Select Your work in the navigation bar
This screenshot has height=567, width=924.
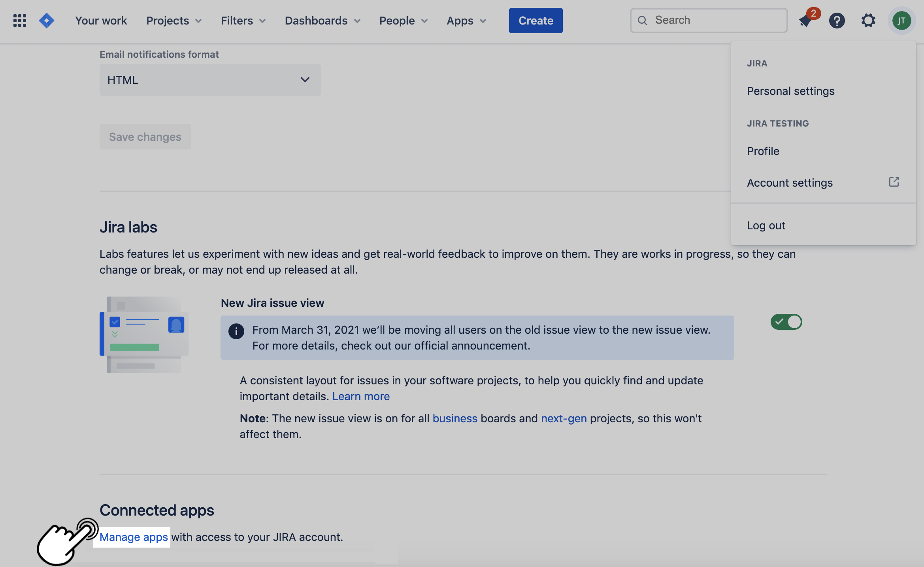[100, 21]
